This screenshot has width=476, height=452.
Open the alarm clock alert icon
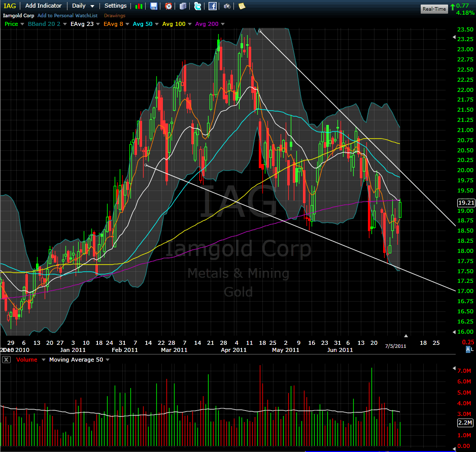click(x=168, y=6)
